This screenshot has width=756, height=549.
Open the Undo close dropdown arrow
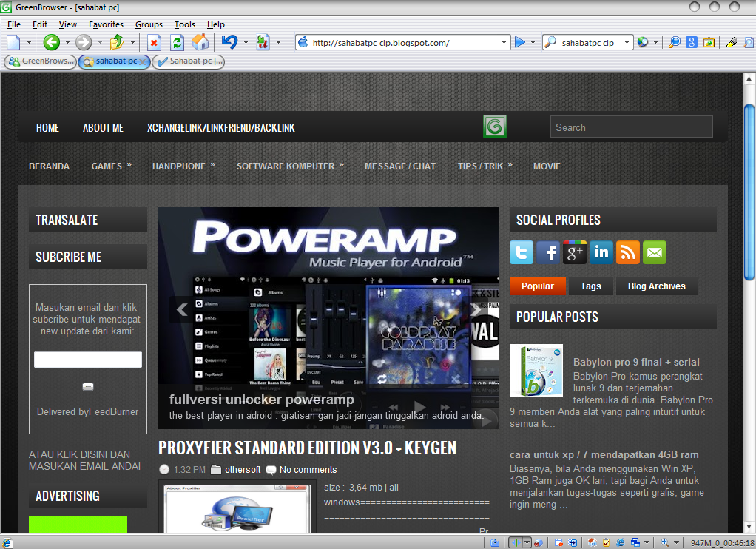click(246, 42)
